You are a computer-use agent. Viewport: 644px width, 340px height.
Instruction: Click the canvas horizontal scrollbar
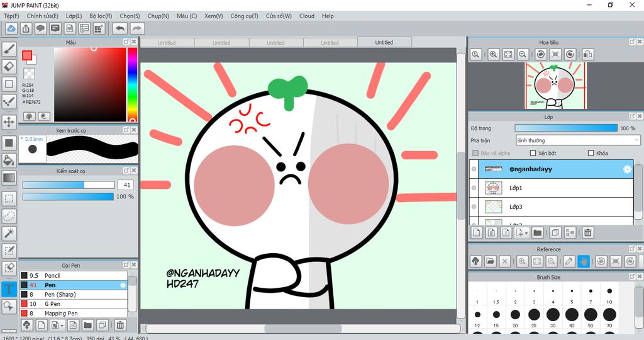303,329
